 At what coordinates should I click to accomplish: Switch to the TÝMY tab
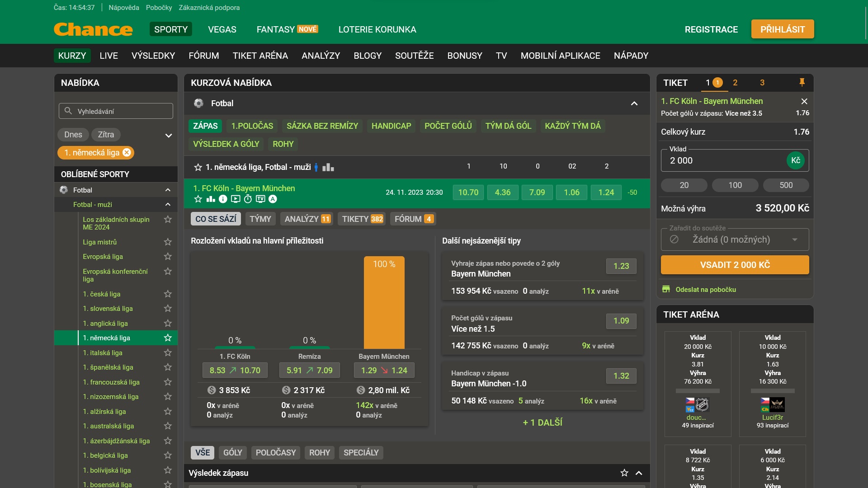click(x=260, y=219)
